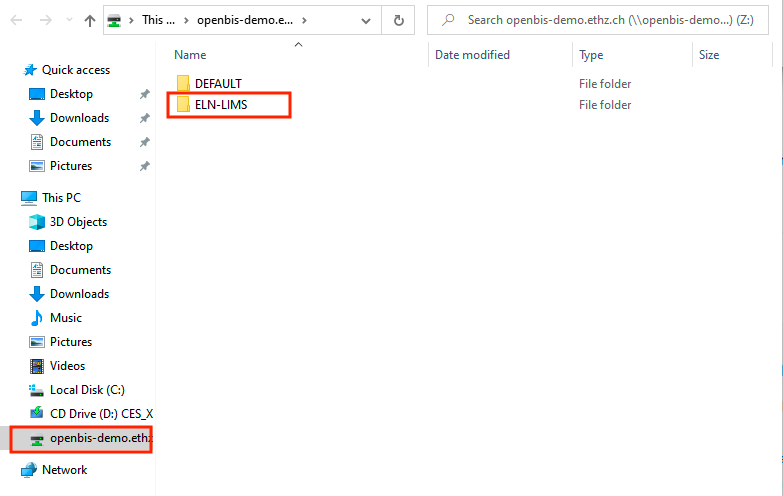Select the openbis-demo.ethz network drive
The image size is (783, 496).
point(101,438)
